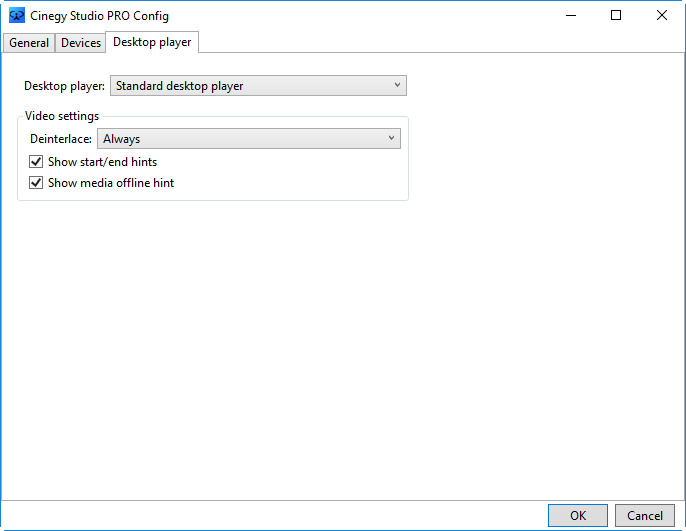
Task: Disable Show media offline hint checkbox
Action: [x=36, y=183]
